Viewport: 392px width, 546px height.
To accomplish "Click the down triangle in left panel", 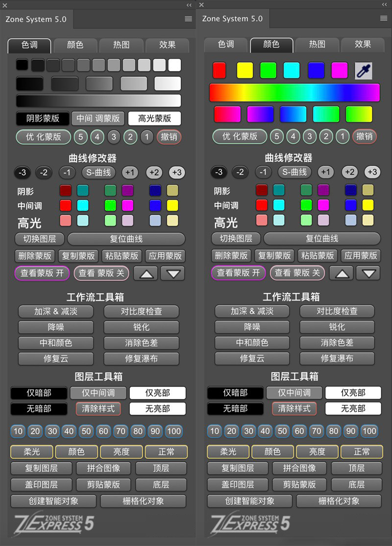I will pyautogui.click(x=172, y=273).
